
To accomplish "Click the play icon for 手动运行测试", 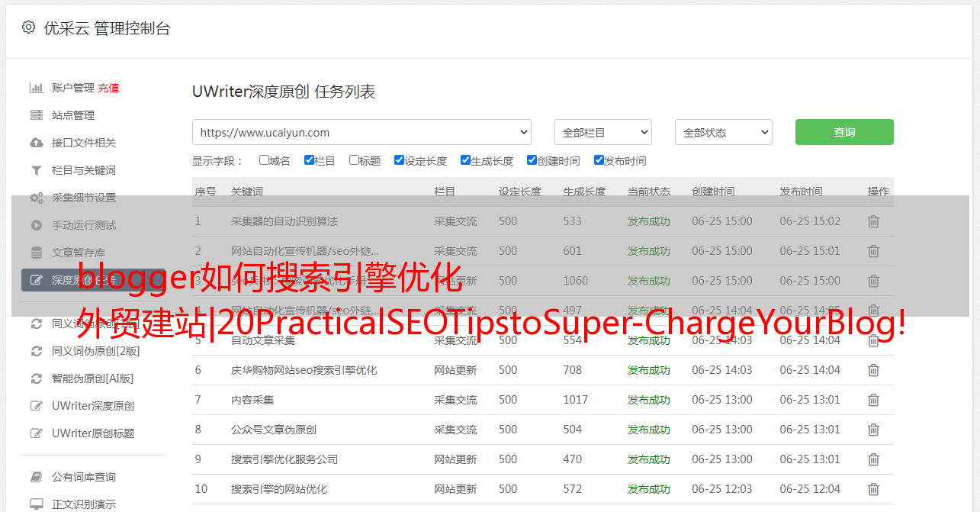I will [x=36, y=225].
